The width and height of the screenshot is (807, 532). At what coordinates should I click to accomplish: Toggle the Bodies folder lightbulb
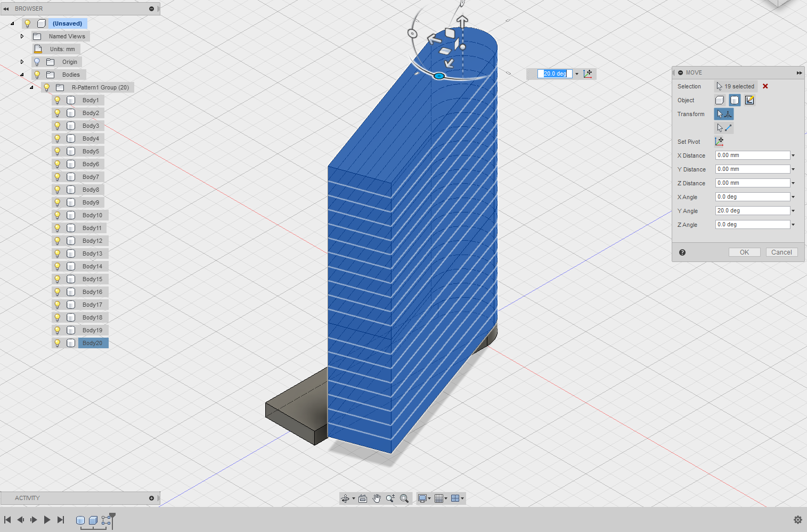pyautogui.click(x=37, y=75)
